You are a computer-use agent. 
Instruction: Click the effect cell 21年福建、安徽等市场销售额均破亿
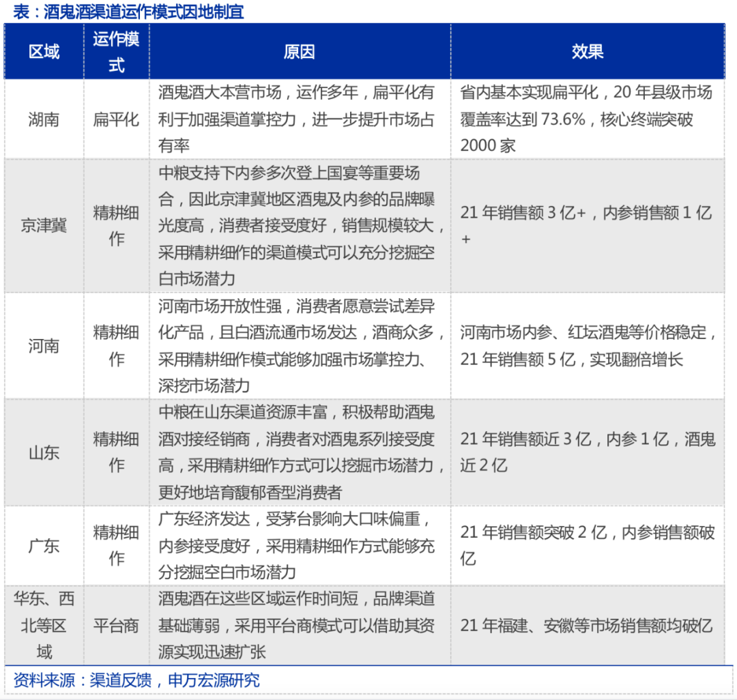click(588, 626)
